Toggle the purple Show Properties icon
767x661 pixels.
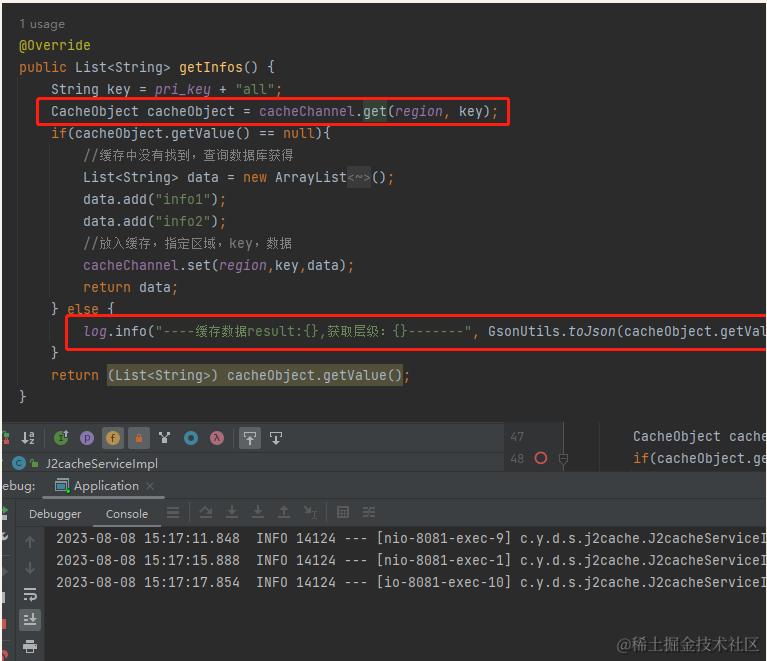pyautogui.click(x=87, y=438)
